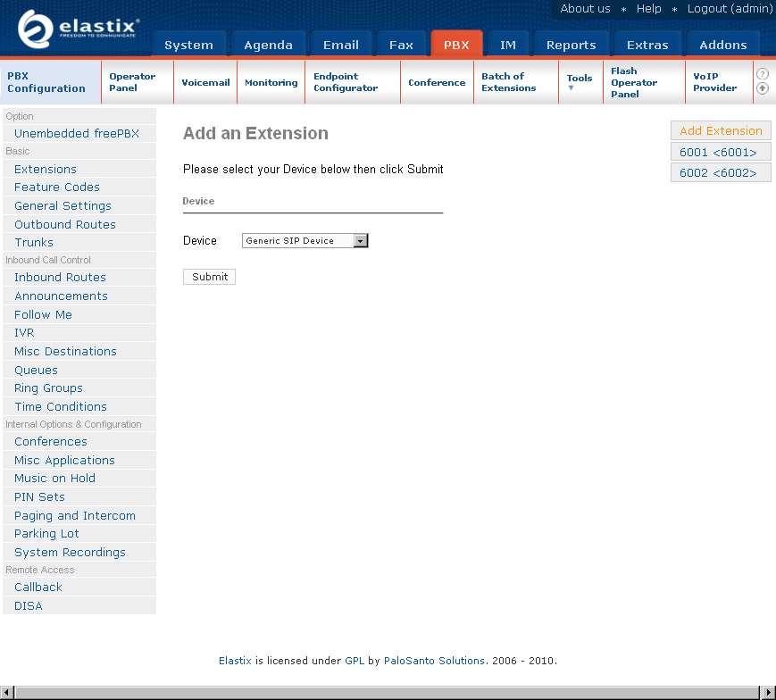
Task: Open Callback
Action: pyautogui.click(x=79, y=587)
